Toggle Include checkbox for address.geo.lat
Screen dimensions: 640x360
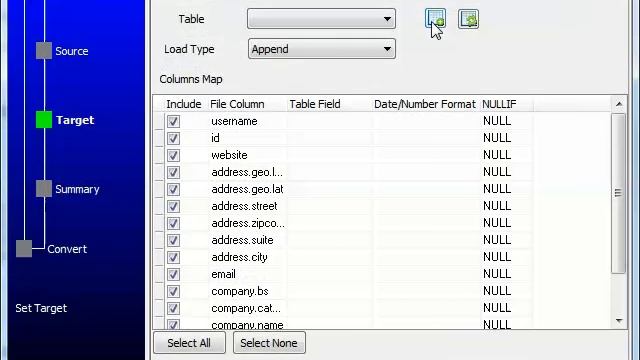point(173,189)
